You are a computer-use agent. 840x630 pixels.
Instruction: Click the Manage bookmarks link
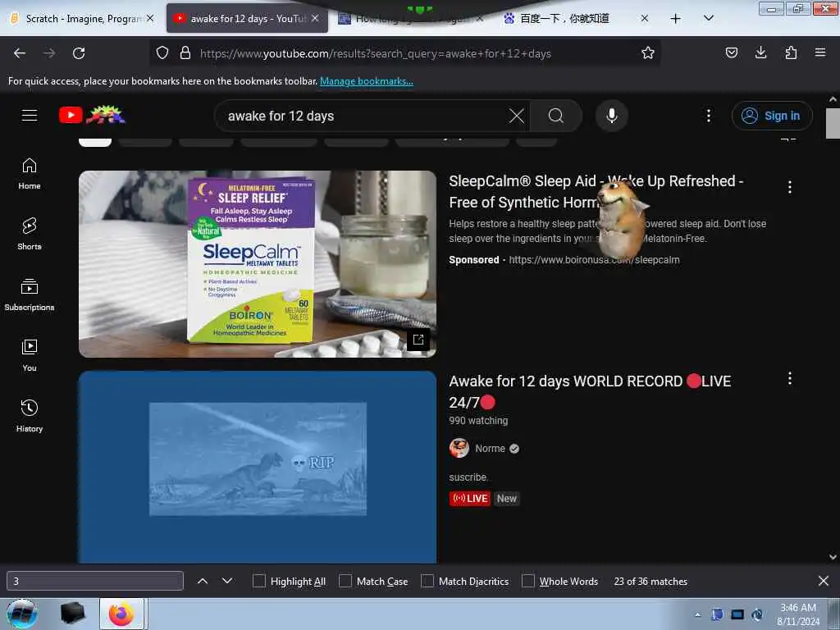pos(367,81)
